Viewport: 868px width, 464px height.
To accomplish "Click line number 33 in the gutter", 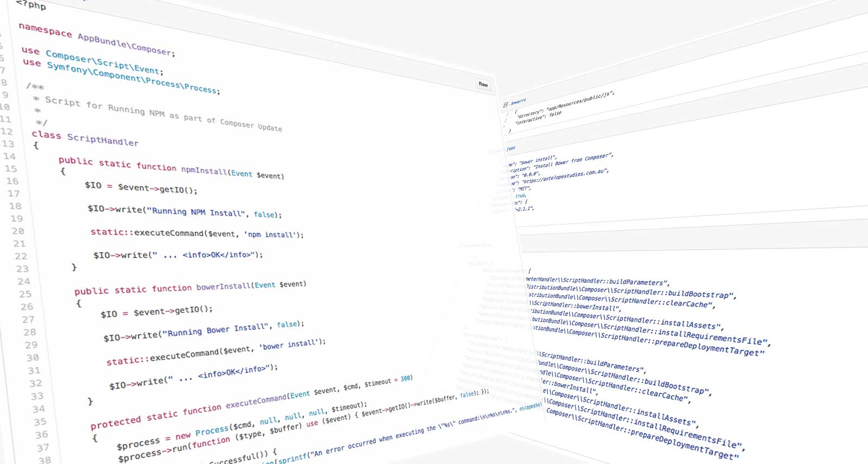I will click(x=37, y=396).
